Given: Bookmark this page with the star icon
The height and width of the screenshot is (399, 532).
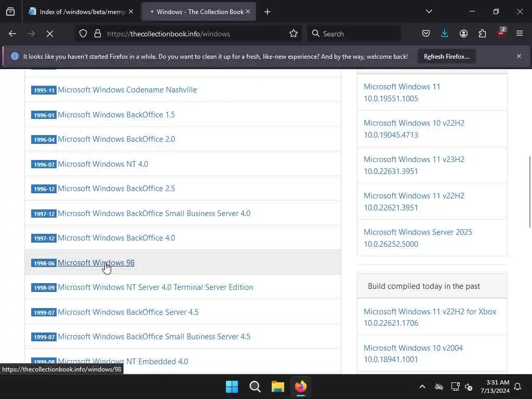Looking at the screenshot, I should coord(294,34).
